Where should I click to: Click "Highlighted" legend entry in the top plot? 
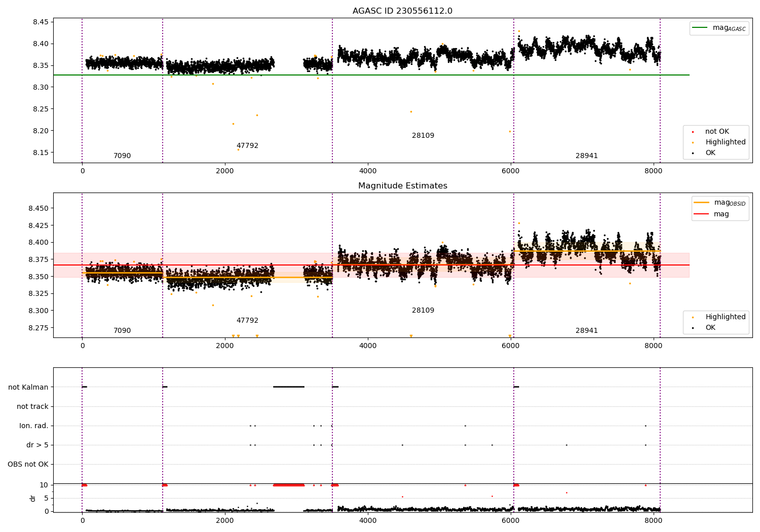click(725, 142)
